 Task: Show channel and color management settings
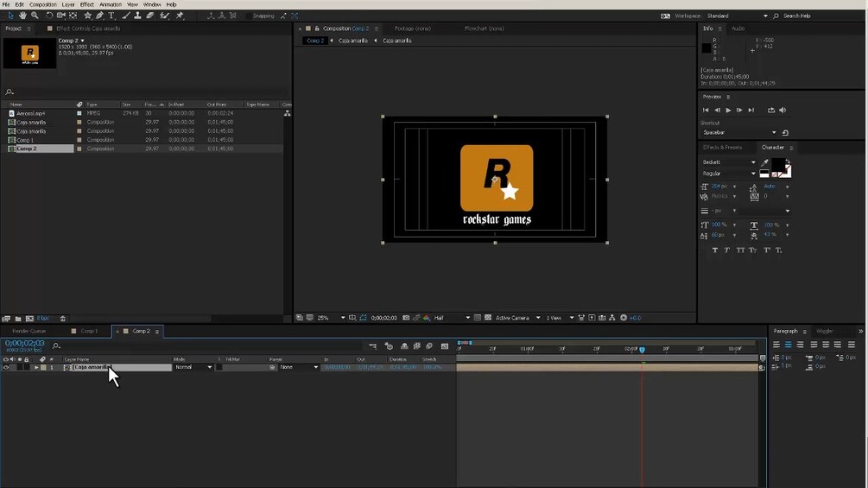tap(427, 318)
